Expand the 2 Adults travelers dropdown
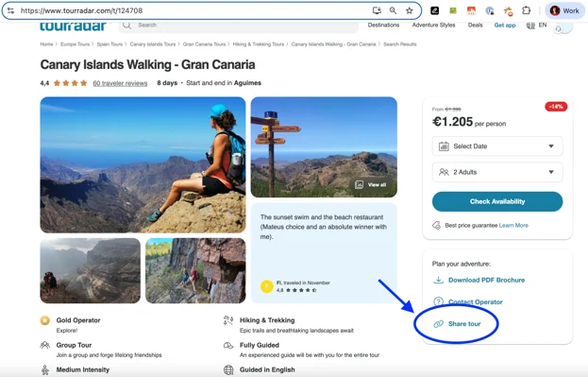Image resolution: width=588 pixels, height=377 pixels. pyautogui.click(x=497, y=172)
